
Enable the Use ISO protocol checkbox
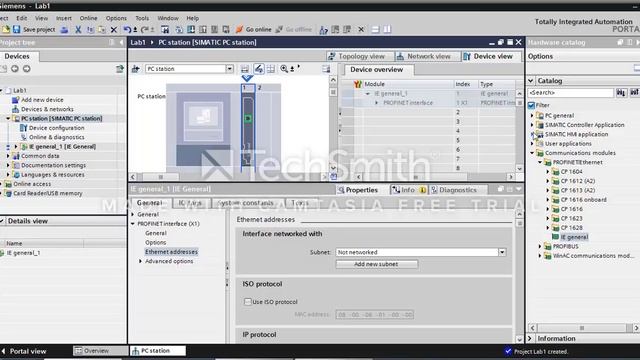[x=247, y=302]
